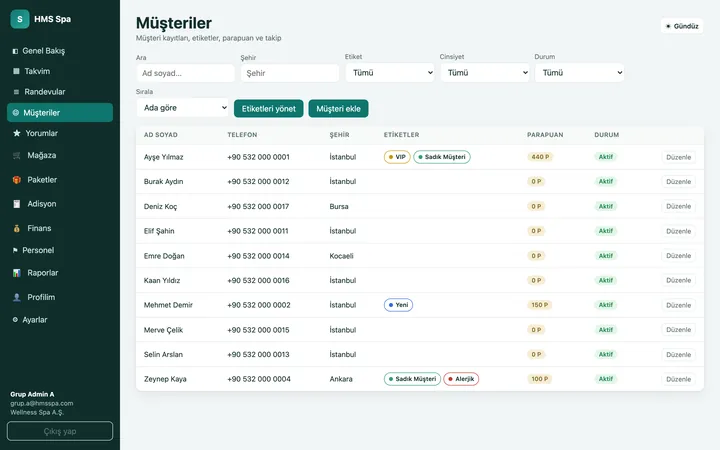720x450 pixels.
Task: Open the Durum filter dropdown
Action: tap(579, 73)
